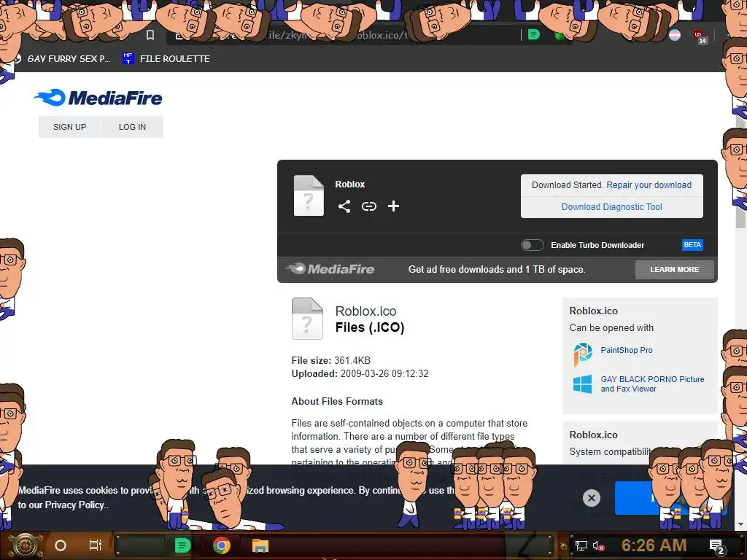Click the 'Download Started.' text

coord(568,184)
